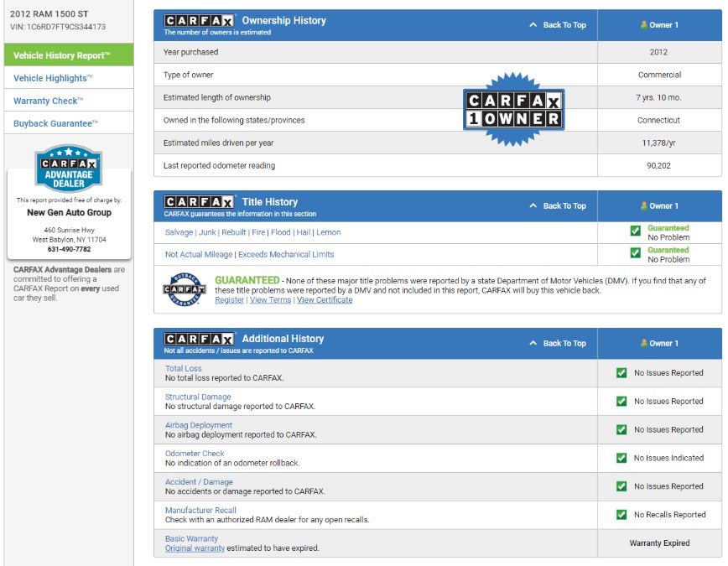Image resolution: width=728 pixels, height=566 pixels.
Task: Open the Basic Warranty link
Action: point(191,538)
